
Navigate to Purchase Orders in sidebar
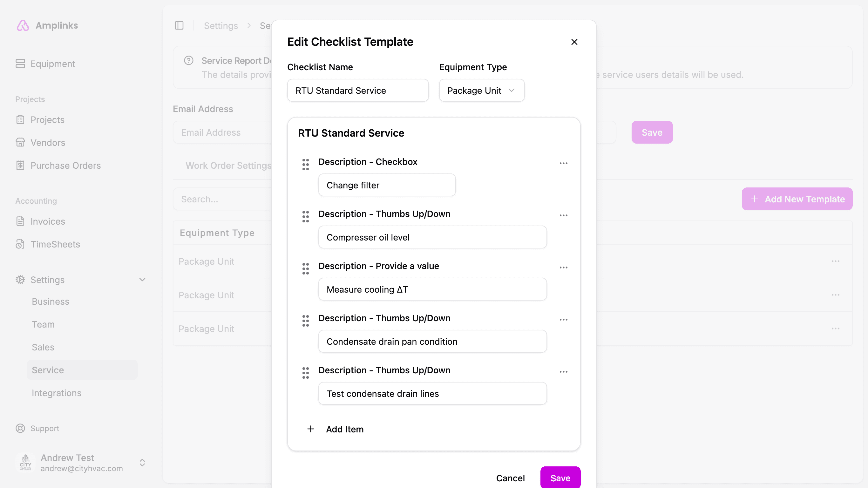65,166
